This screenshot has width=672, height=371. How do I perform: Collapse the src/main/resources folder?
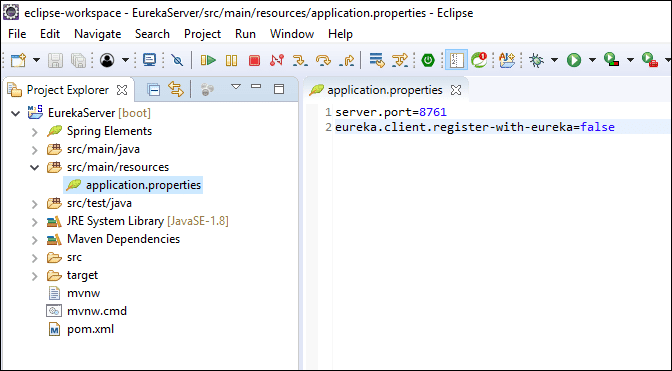click(x=35, y=168)
